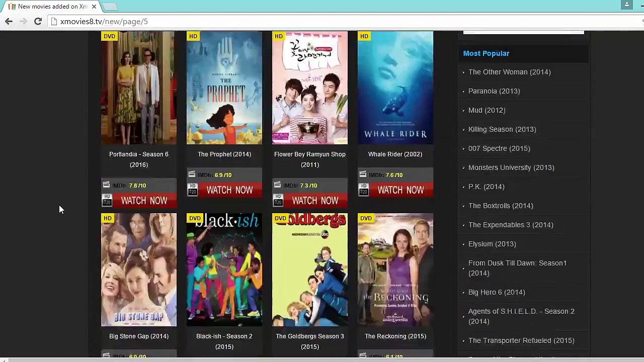Screen dimensions: 644x362
Task: Open The Boxtrolls (2014) link
Action: [501, 206]
